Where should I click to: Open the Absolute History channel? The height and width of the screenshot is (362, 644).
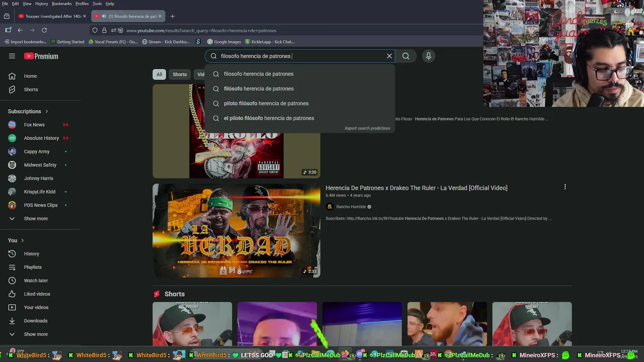coord(40,138)
